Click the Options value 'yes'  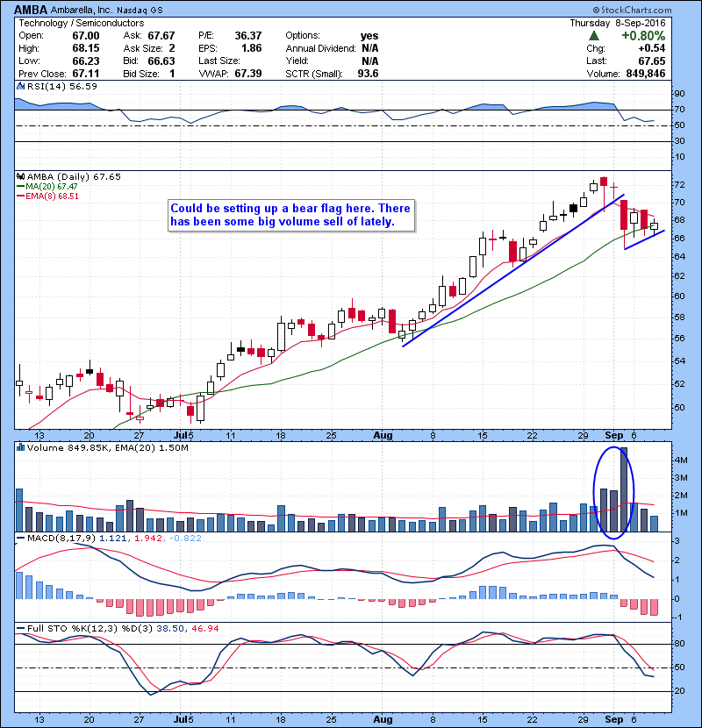(x=369, y=36)
